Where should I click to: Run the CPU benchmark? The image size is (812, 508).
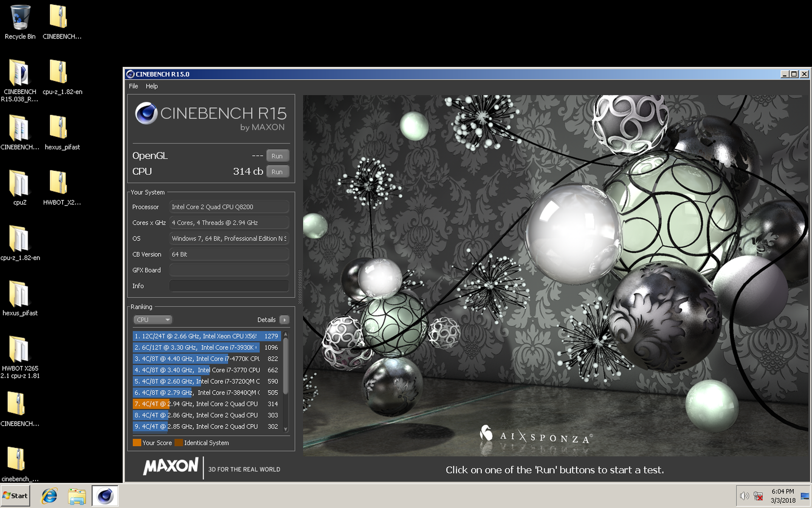[277, 172]
